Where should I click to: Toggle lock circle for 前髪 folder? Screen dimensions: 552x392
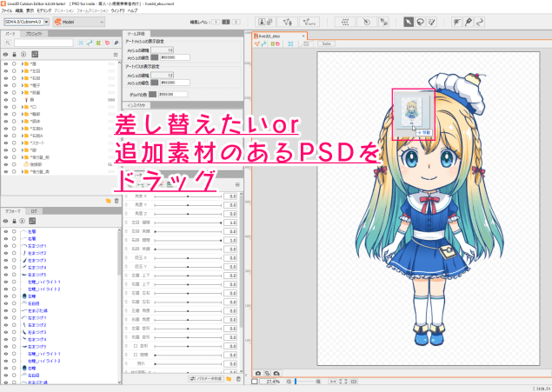[x=14, y=92]
